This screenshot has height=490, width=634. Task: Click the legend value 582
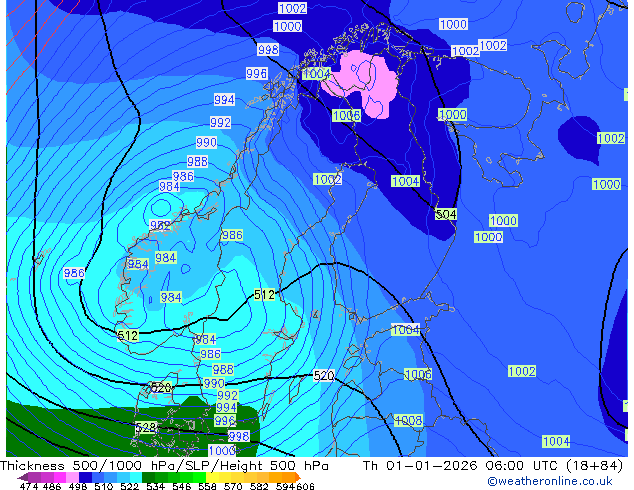click(259, 486)
